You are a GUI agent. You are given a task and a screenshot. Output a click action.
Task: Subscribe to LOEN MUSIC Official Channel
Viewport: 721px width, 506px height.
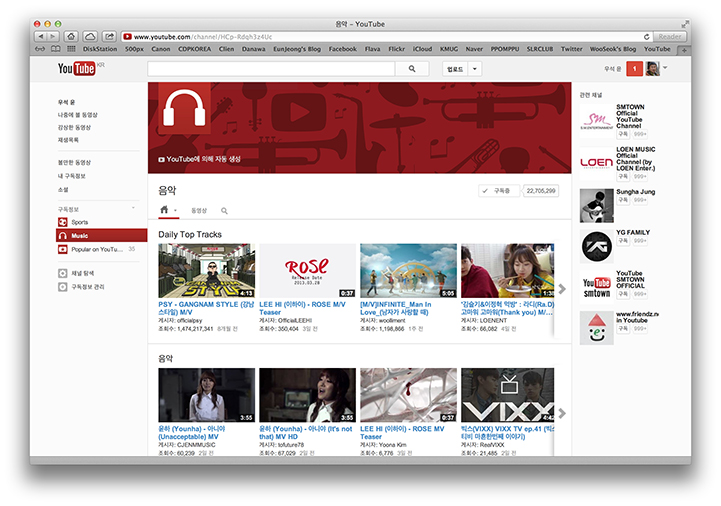(623, 176)
